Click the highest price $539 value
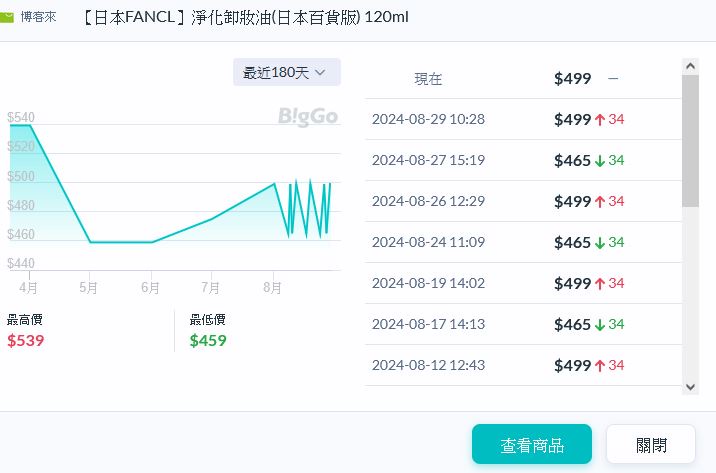Image resolution: width=716 pixels, height=473 pixels. [x=25, y=340]
